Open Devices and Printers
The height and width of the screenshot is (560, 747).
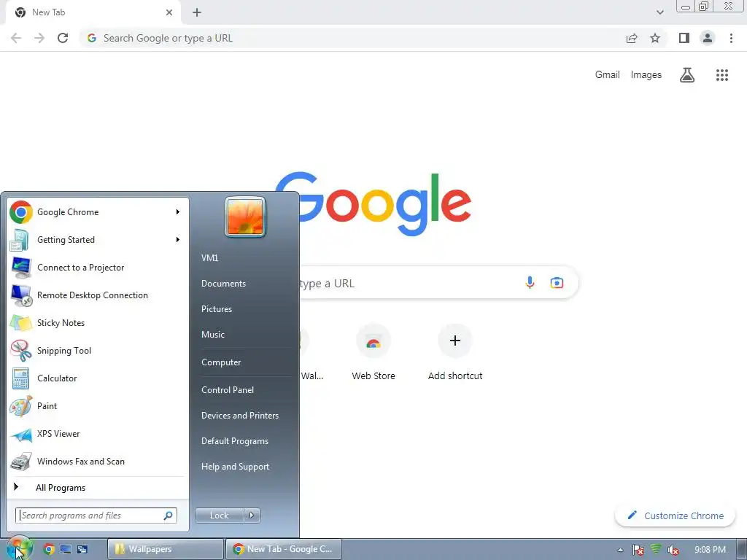click(240, 416)
